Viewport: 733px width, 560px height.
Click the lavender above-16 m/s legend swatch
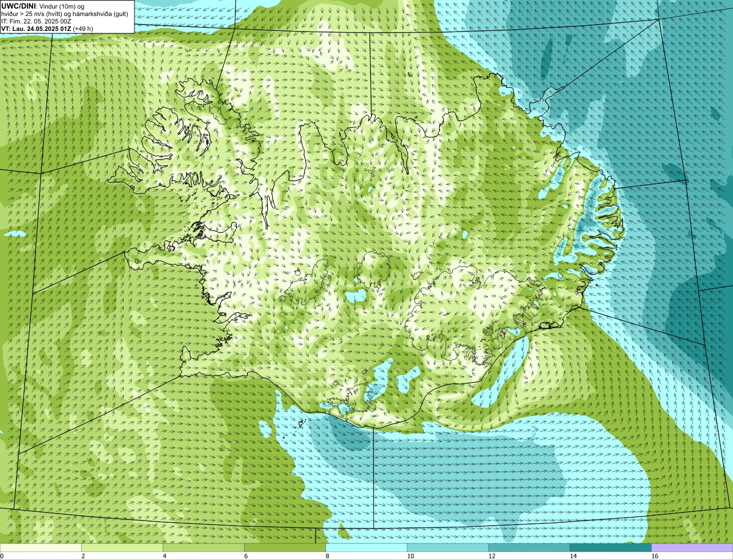[692, 548]
